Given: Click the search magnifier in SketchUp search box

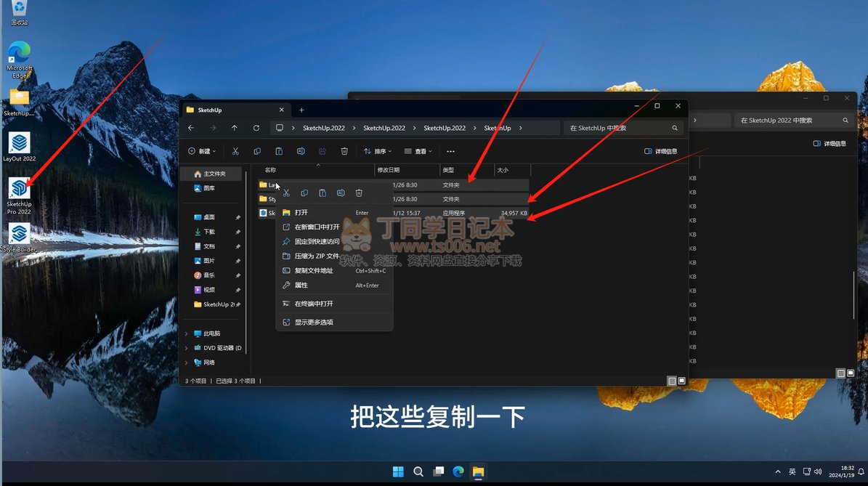Looking at the screenshot, I should tap(675, 128).
